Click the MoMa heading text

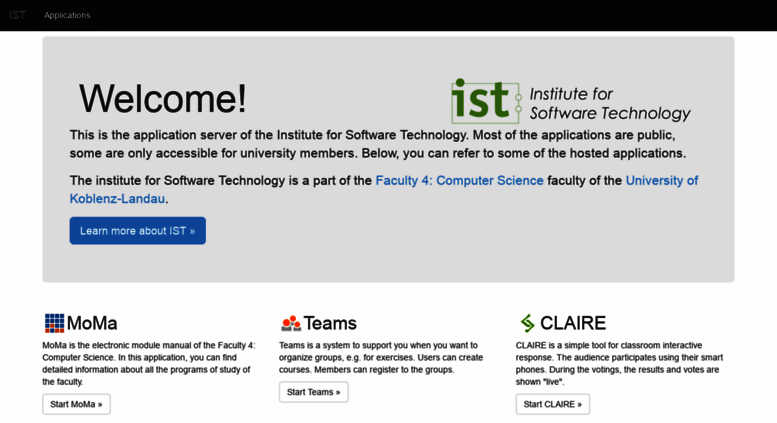(92, 323)
